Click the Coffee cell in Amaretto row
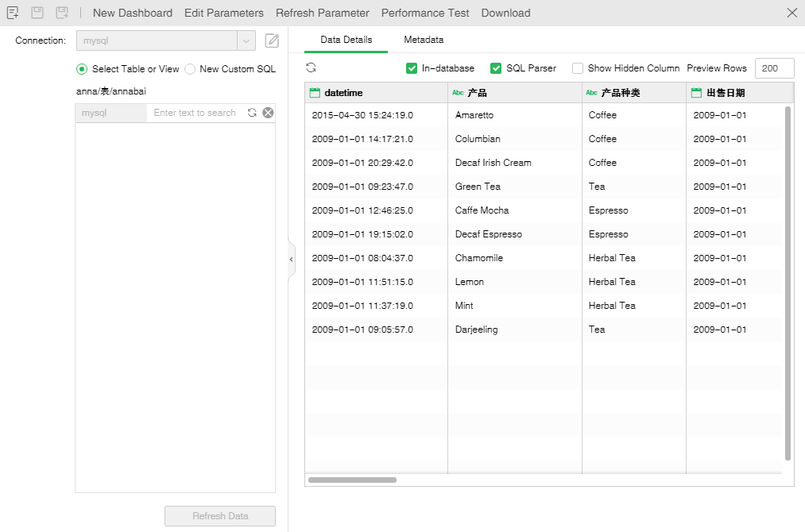805x532 pixels. click(x=634, y=115)
